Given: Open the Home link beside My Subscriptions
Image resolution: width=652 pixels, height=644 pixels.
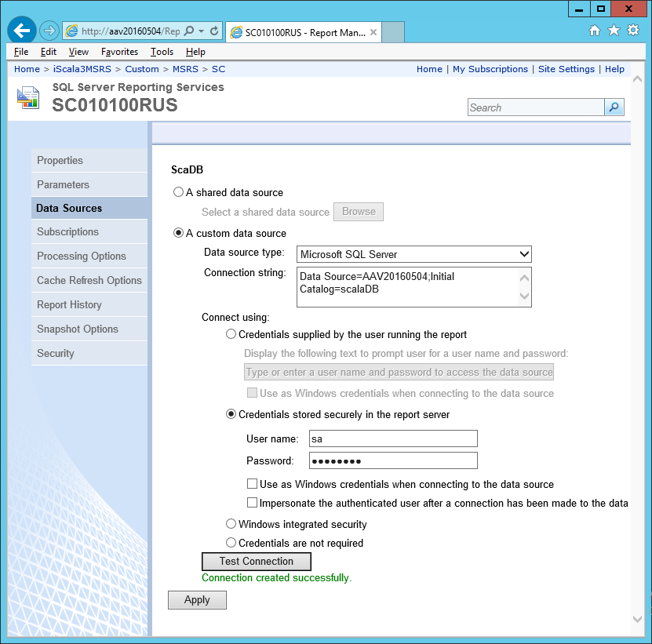Looking at the screenshot, I should coord(429,69).
